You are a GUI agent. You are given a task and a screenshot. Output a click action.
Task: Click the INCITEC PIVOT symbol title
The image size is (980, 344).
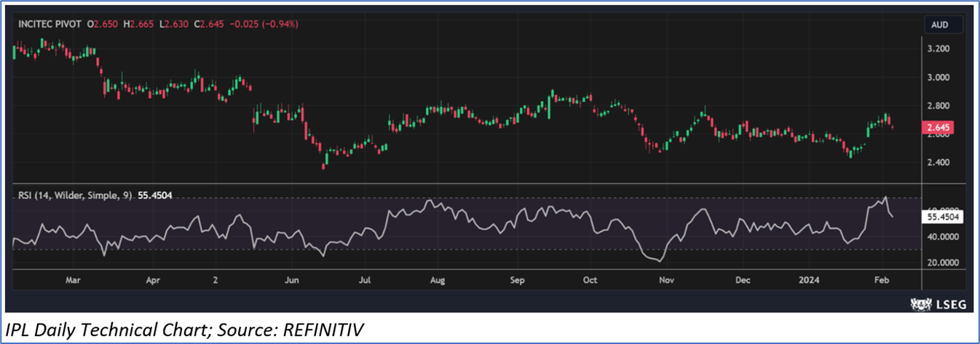coord(48,24)
